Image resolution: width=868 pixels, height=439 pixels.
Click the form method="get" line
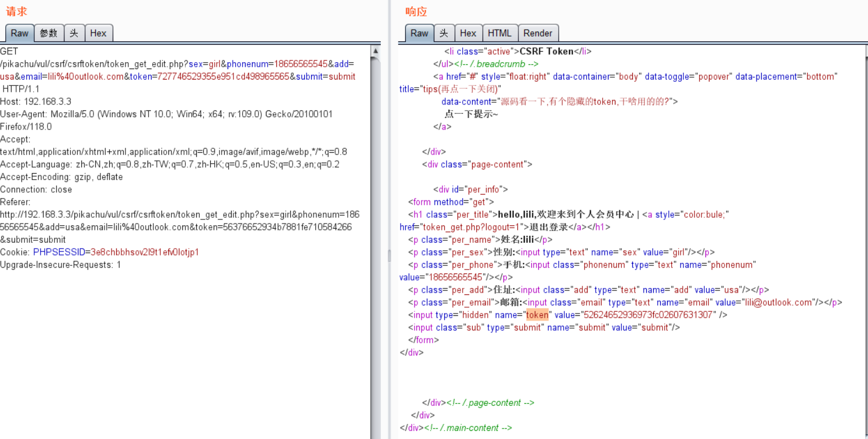(x=451, y=202)
